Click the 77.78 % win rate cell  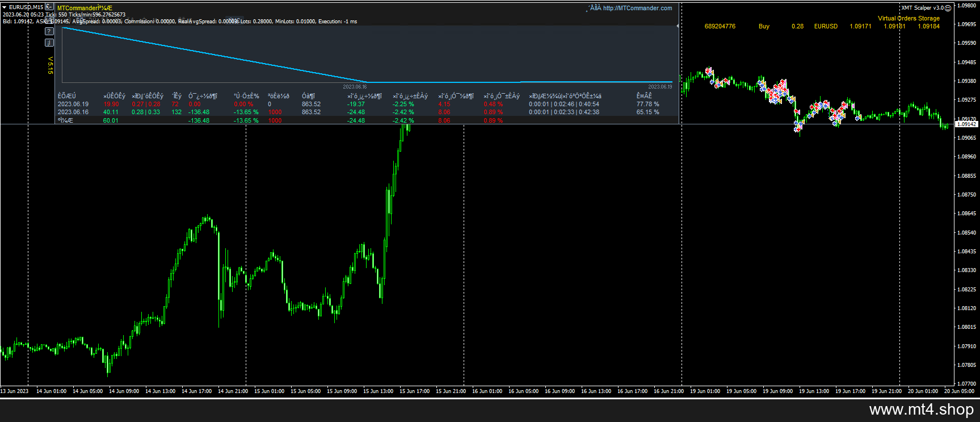click(648, 104)
